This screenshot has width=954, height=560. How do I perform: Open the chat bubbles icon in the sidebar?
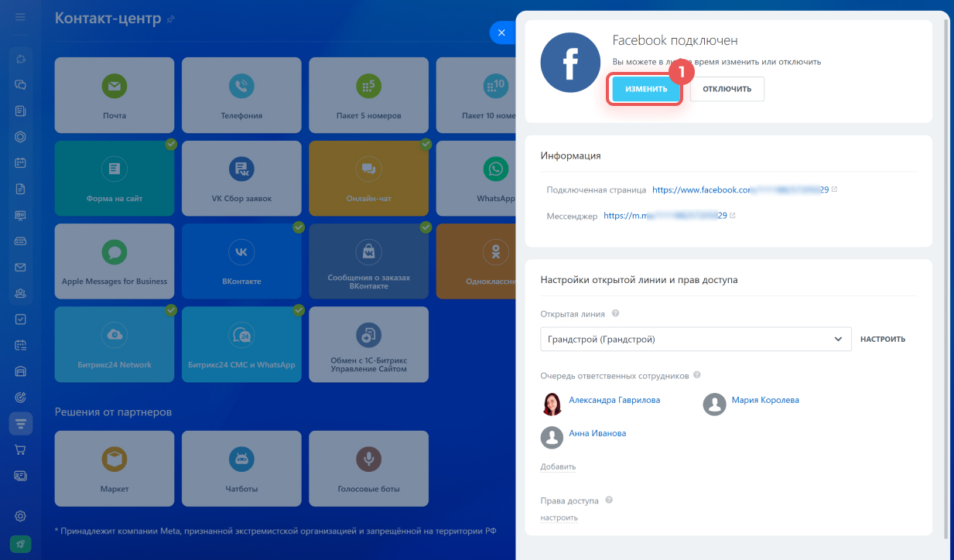(x=21, y=85)
